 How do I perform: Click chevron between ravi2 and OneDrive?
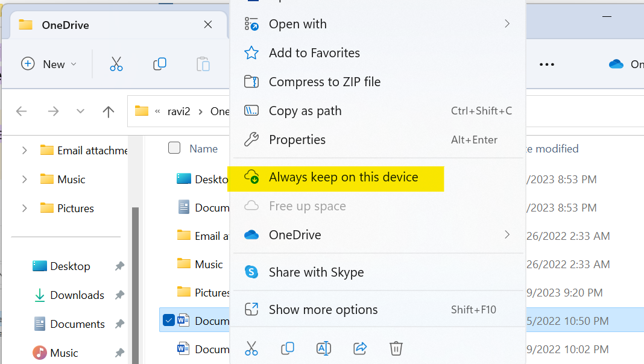[200, 111]
